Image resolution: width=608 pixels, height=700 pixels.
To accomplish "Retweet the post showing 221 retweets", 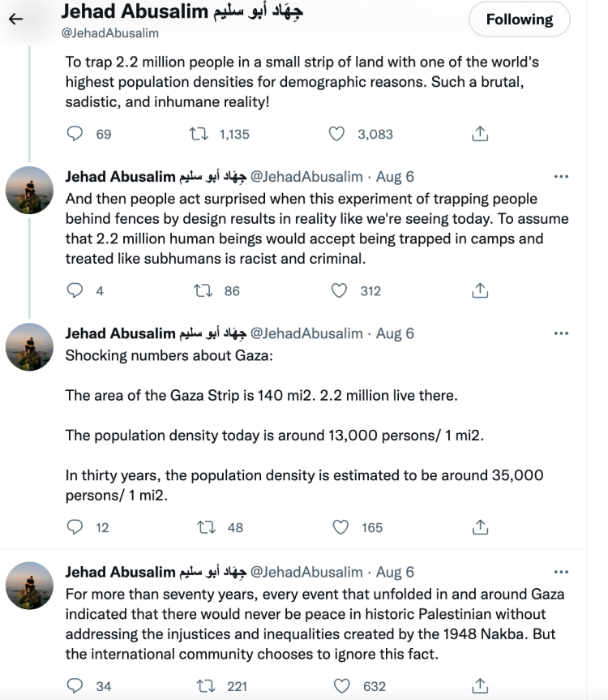I will pos(206,685).
